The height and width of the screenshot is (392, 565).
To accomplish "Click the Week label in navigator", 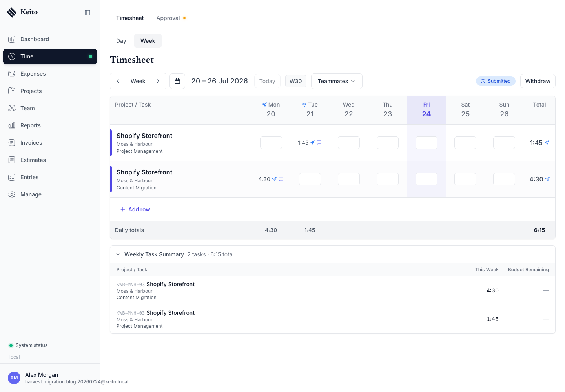I will click(x=138, y=81).
